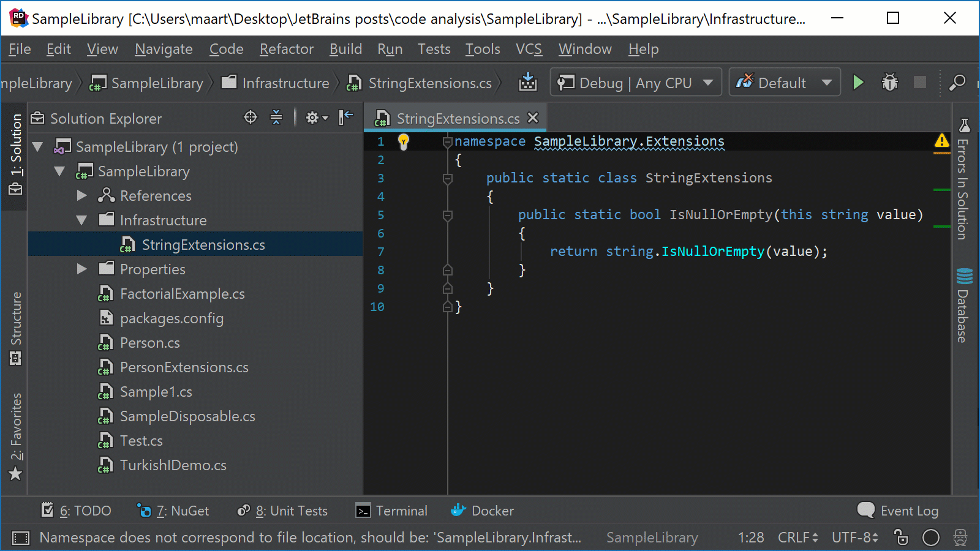
Task: Open search everywhere magnifier icon
Action: pyautogui.click(x=957, y=82)
